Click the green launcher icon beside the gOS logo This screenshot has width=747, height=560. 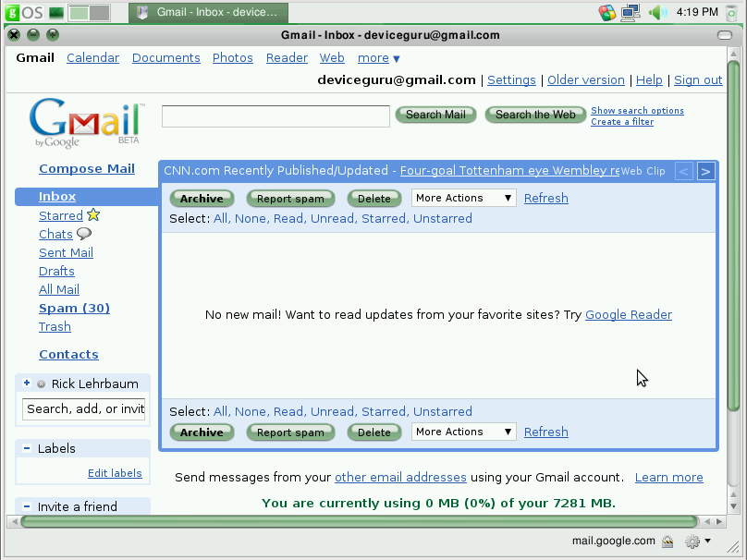coord(56,12)
